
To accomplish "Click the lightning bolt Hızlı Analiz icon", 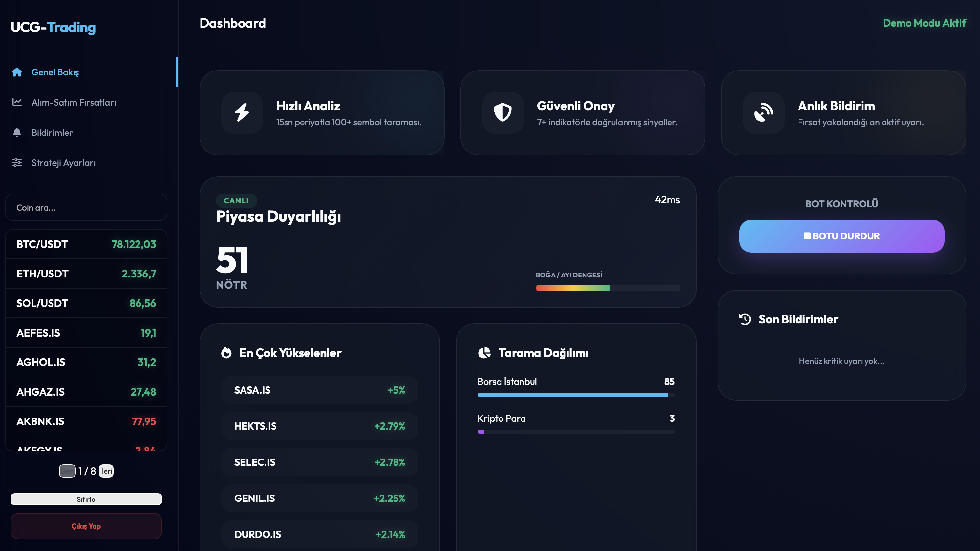I will (242, 112).
